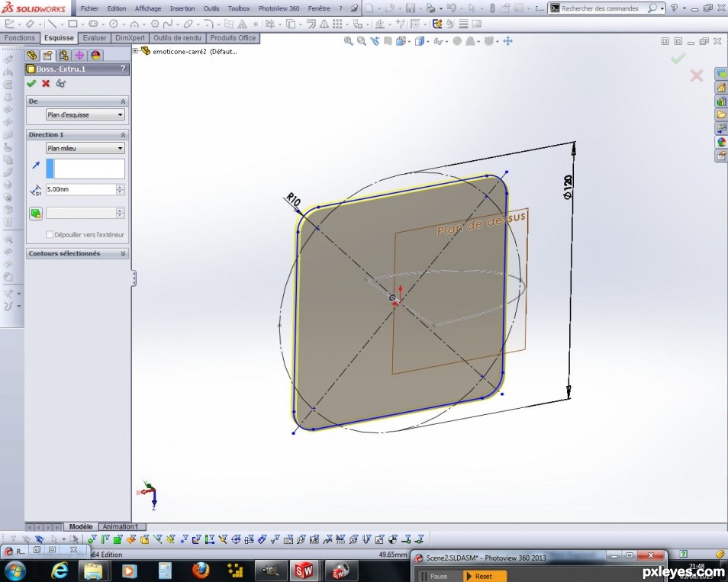Cancel with the corner red X in viewport

pyautogui.click(x=696, y=76)
